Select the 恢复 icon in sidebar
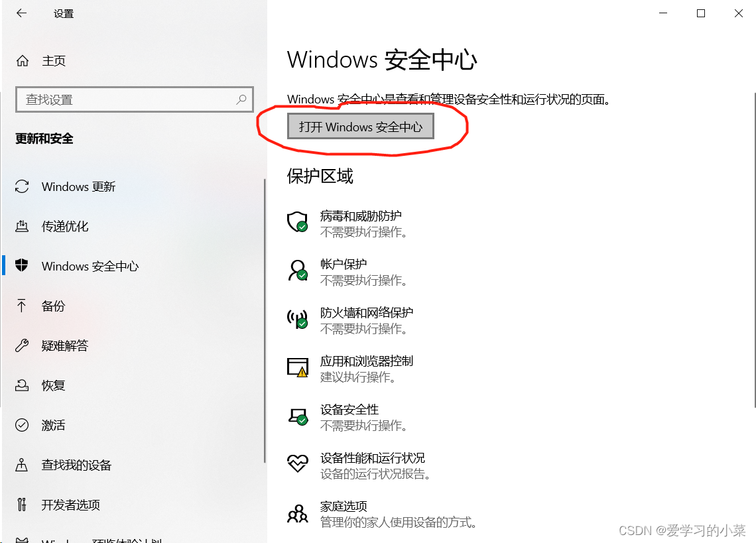This screenshot has height=543, width=756. coord(22,385)
